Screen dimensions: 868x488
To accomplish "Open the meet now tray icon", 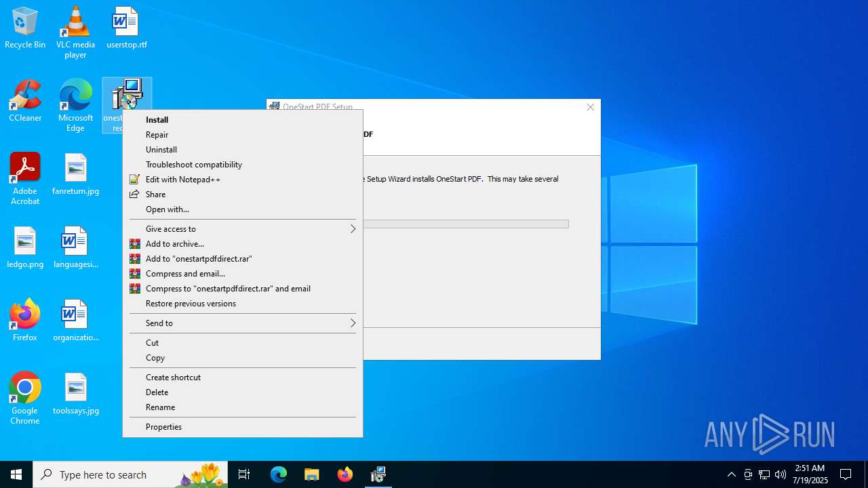I will pos(748,474).
